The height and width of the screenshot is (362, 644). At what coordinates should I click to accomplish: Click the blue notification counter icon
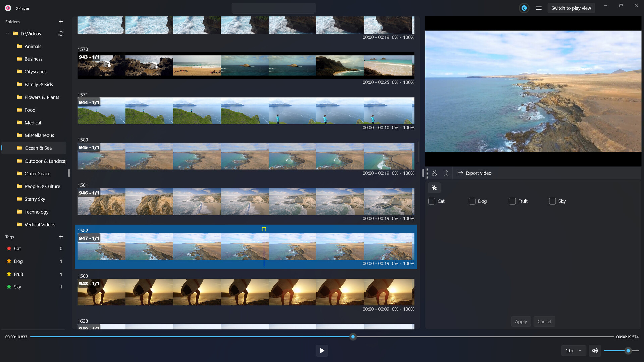tap(524, 8)
